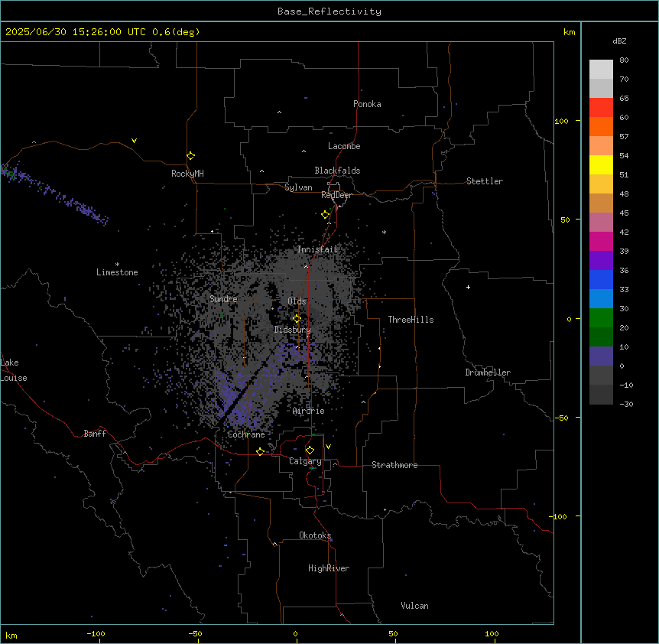Click the yellow marker south of RedDeer

point(326,215)
